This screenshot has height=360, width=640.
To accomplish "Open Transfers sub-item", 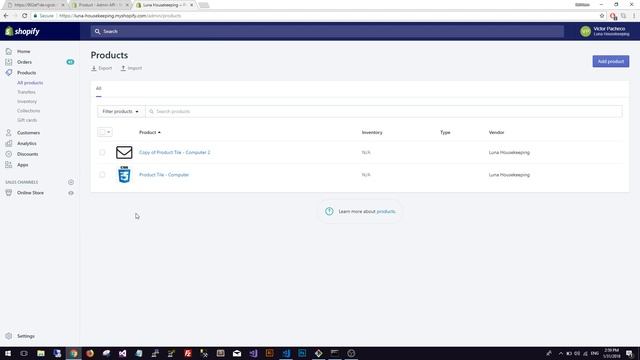I will pos(26,92).
